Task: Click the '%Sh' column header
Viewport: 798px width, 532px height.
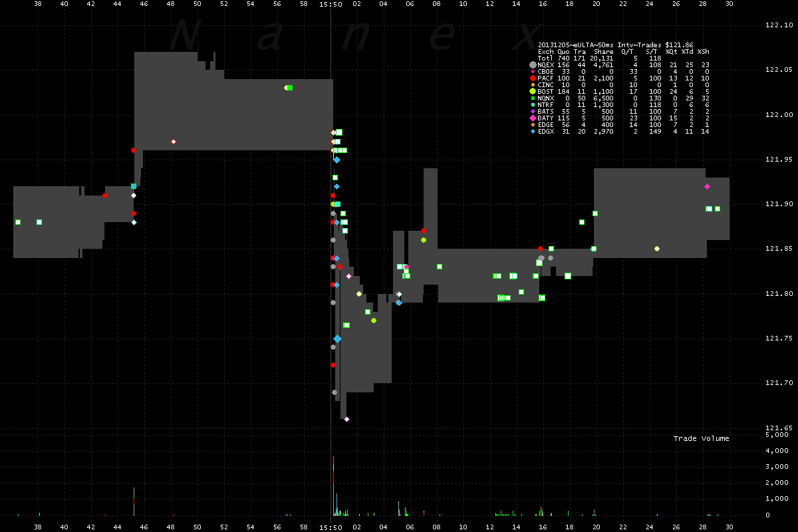Action: (x=704, y=52)
